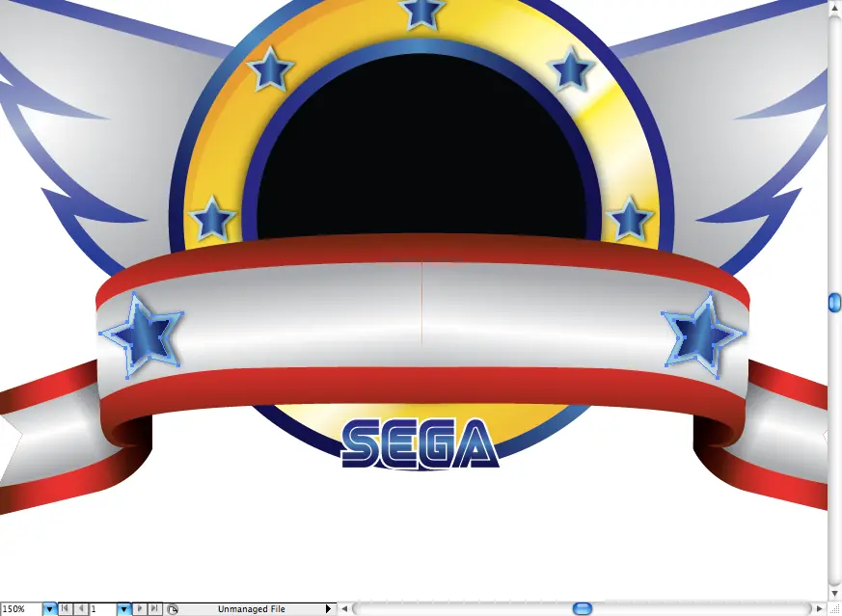Click the Unmanaged File status text
842x616 pixels.
click(x=252, y=609)
